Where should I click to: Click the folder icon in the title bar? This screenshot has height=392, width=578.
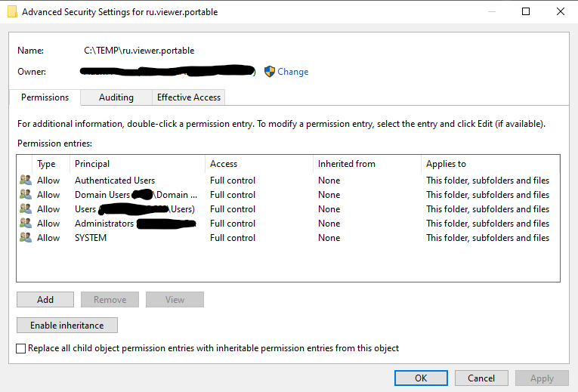click(x=13, y=11)
